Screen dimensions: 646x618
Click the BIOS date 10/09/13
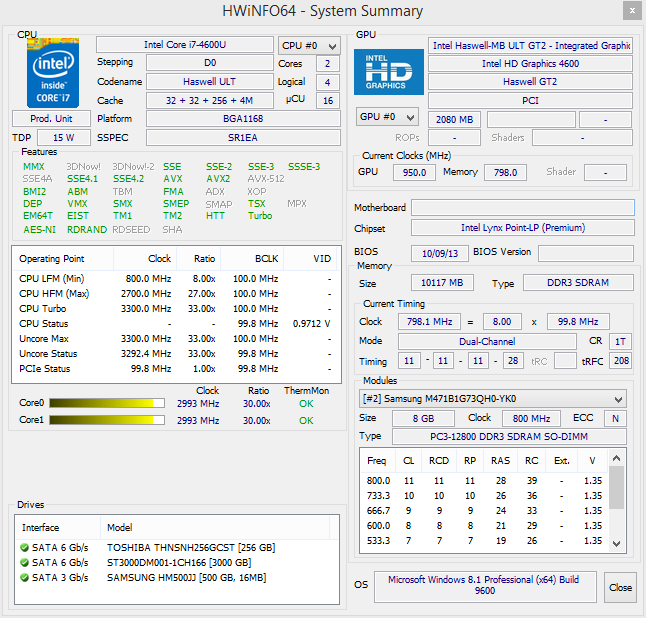440,253
